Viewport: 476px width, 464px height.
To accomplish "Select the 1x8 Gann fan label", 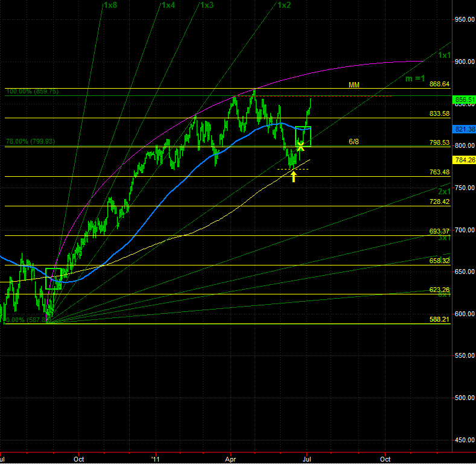I will [x=110, y=5].
